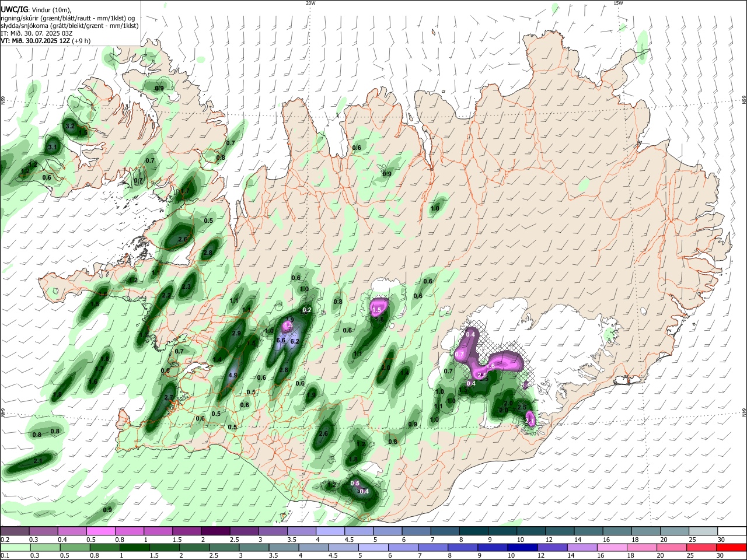Click the 6.6 precipitation value on the map
Image resolution: width=747 pixels, height=560 pixels.
(280, 340)
